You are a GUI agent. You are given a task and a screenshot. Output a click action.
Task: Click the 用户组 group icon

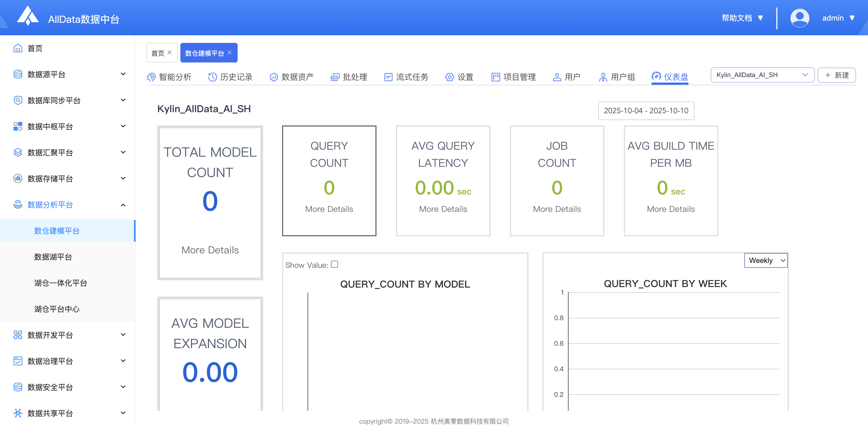603,77
